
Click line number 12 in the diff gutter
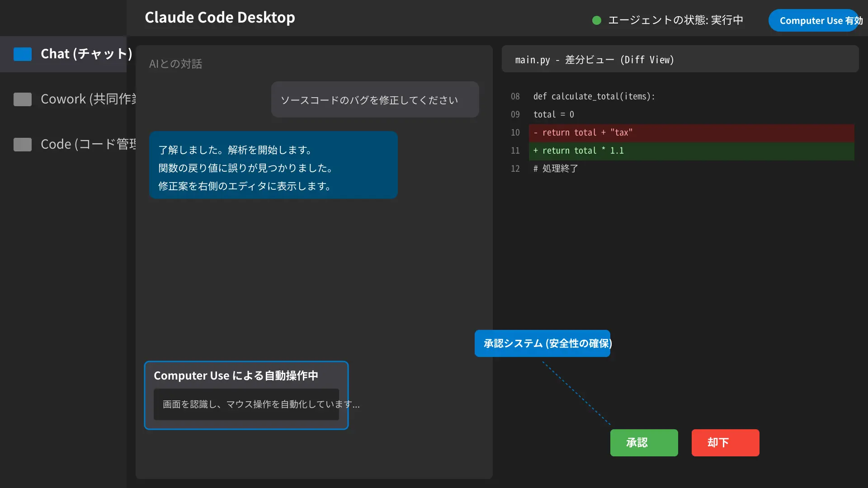[515, 169]
